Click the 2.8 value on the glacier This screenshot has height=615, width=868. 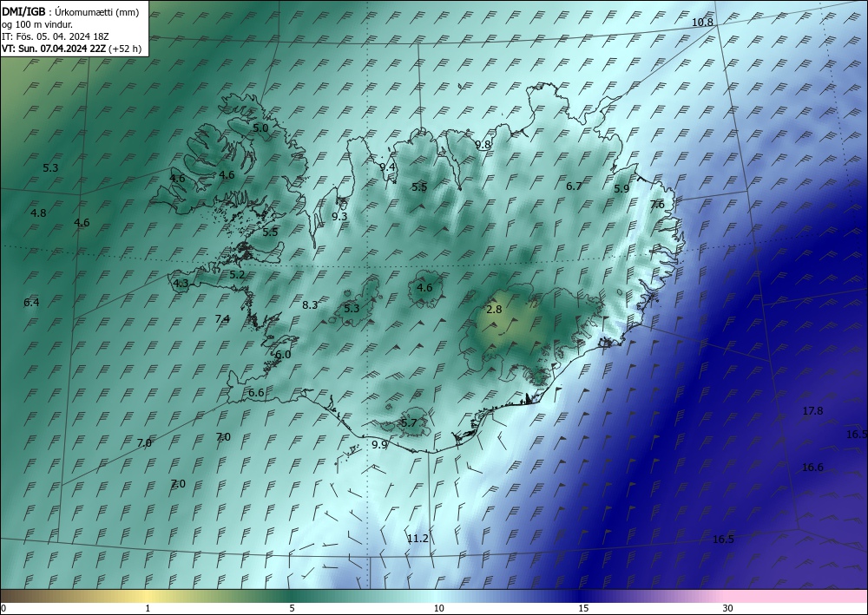[x=494, y=310]
